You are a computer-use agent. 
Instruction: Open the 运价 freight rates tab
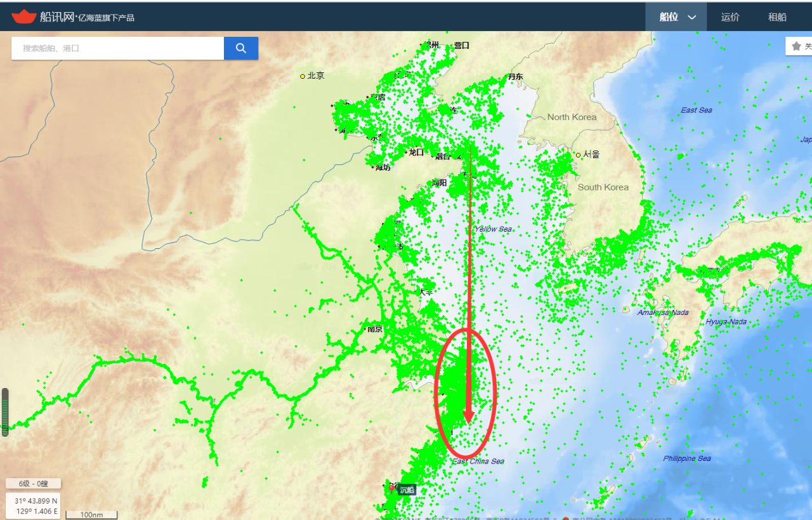pos(730,17)
